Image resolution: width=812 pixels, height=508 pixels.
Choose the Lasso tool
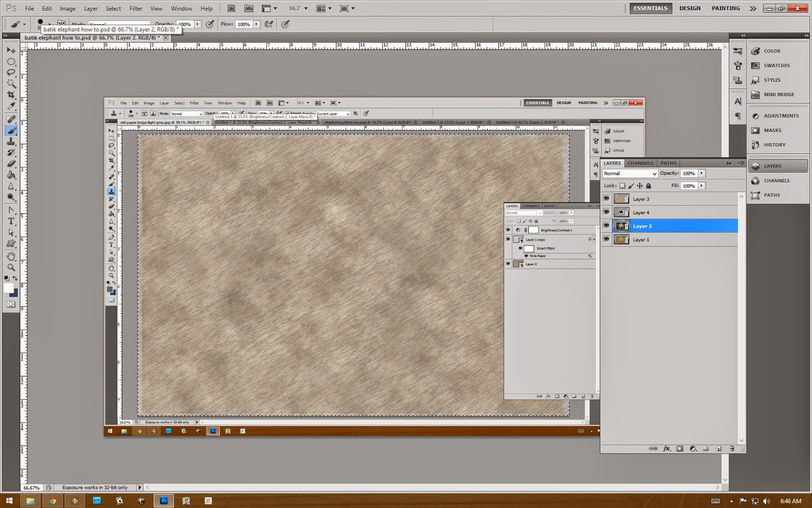coord(11,73)
